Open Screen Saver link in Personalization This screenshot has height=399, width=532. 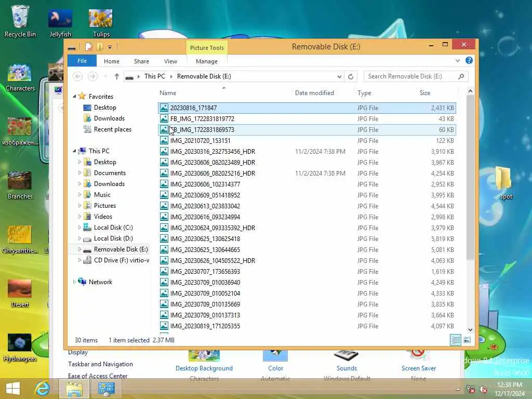click(x=419, y=368)
